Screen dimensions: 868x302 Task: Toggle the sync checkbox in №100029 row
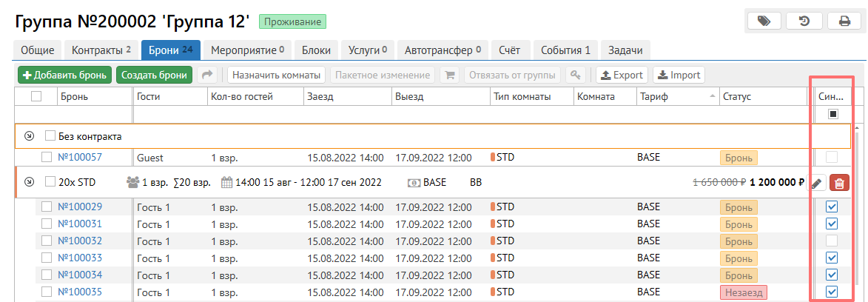coord(832,207)
